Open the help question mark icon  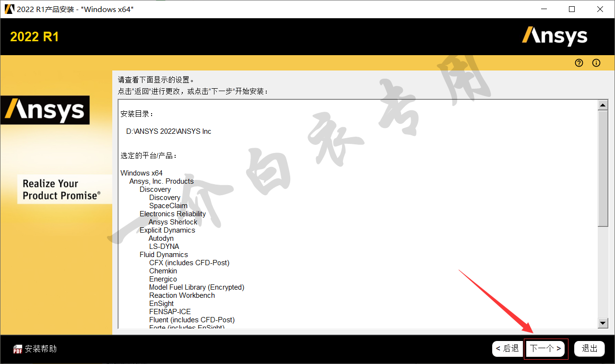pos(579,63)
